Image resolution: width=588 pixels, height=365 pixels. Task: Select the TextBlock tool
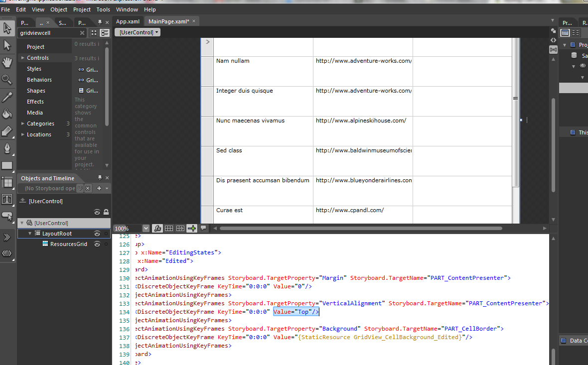pos(7,199)
